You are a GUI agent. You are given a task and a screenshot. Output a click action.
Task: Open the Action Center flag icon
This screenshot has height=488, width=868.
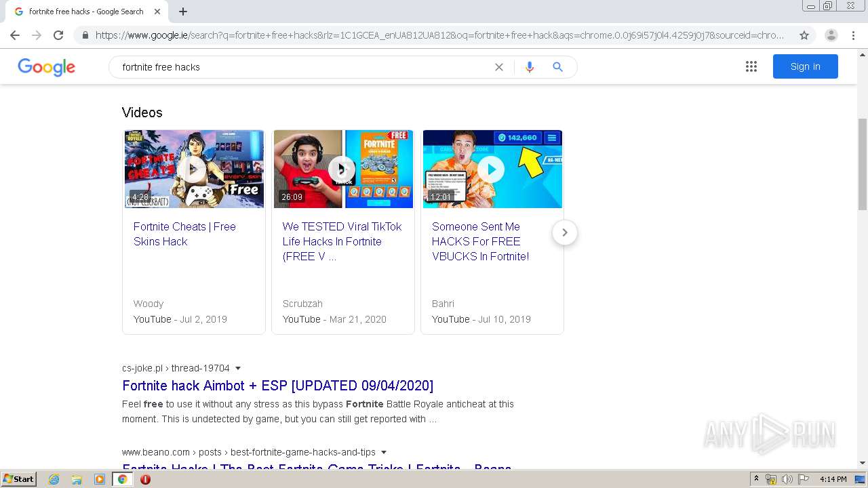804,479
